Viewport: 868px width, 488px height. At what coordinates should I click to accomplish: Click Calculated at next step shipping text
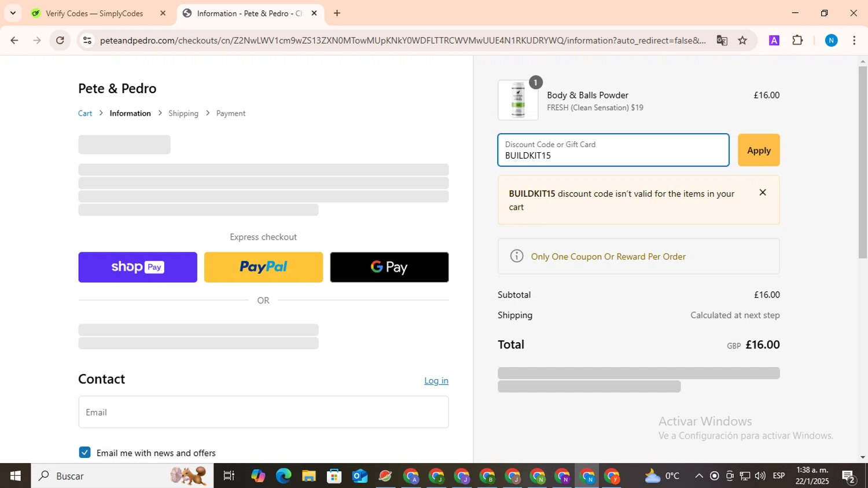(735, 315)
